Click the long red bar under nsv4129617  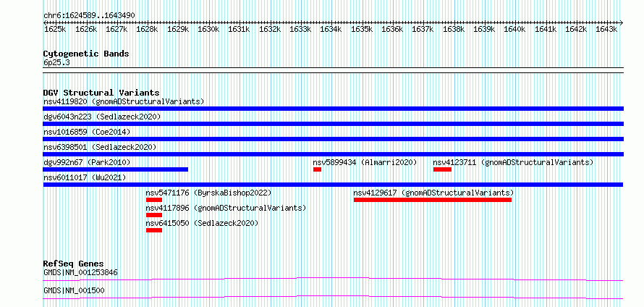(x=433, y=200)
